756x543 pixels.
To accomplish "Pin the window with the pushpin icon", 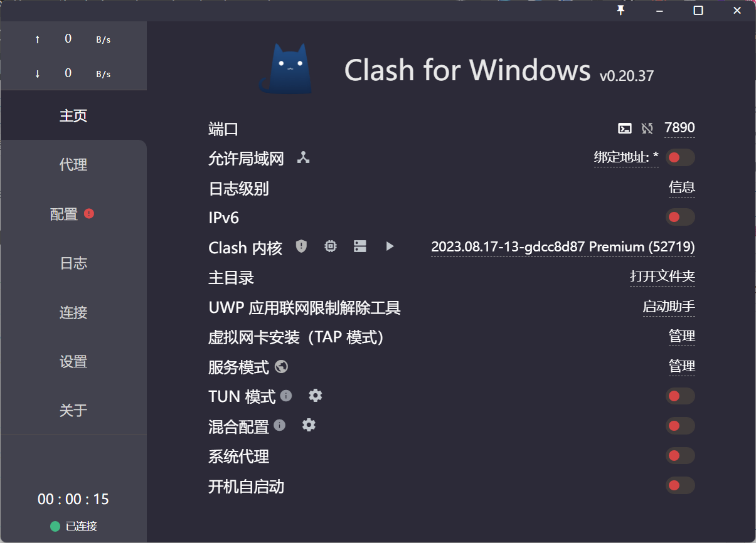I will coord(621,11).
